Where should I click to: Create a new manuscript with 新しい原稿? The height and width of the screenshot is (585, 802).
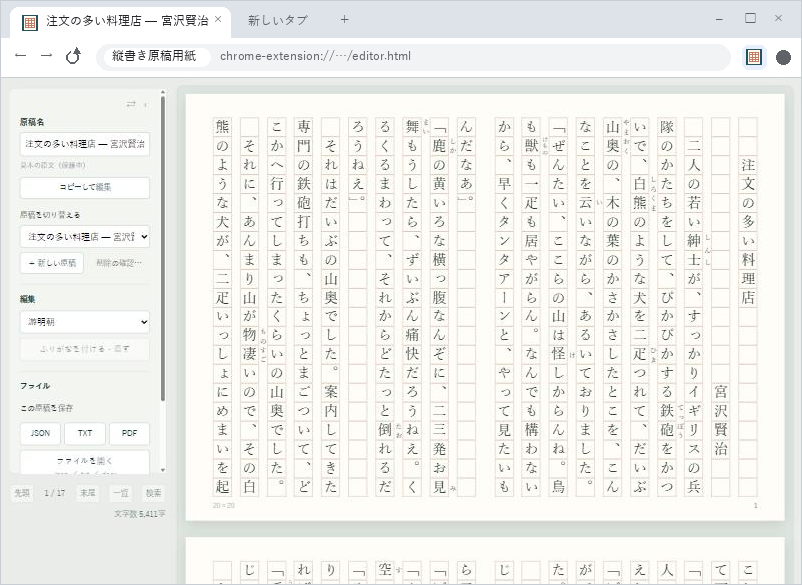pos(52,263)
